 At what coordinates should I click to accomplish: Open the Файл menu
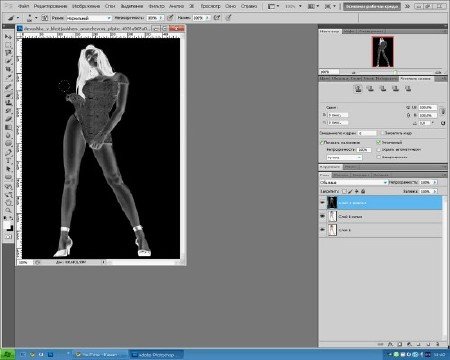tap(23, 6)
